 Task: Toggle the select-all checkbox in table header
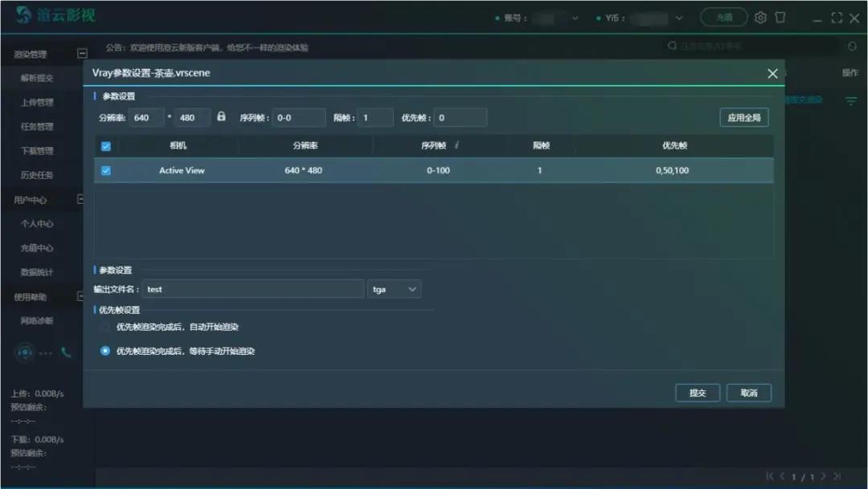click(106, 147)
